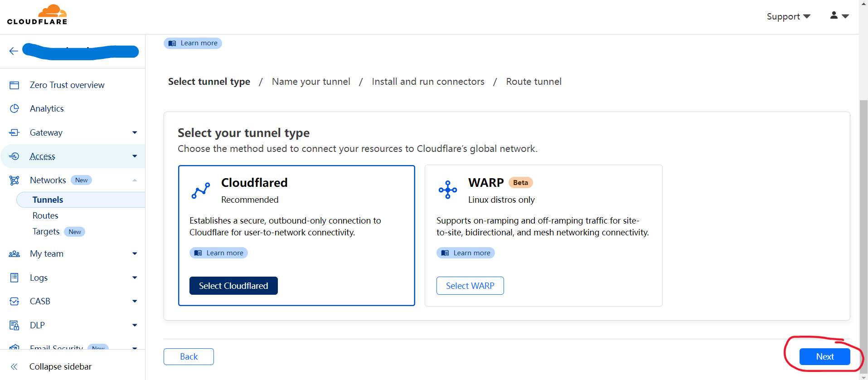The image size is (868, 380).
Task: Click the Cloudflare logo
Action: point(37,15)
